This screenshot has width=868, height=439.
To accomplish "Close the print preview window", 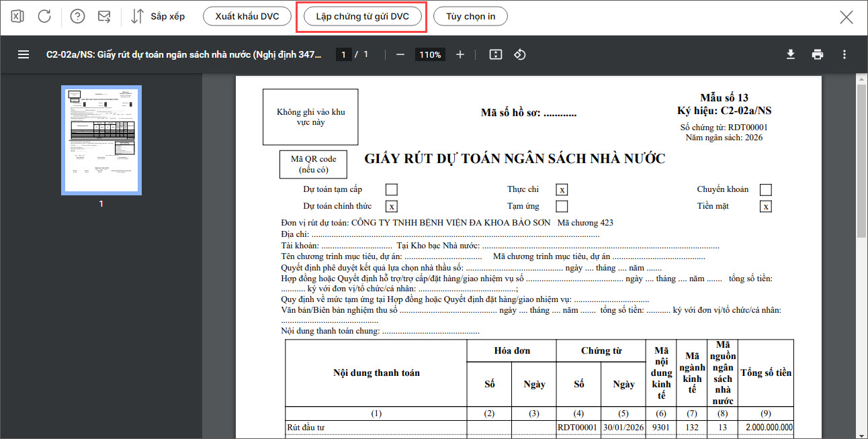I will tap(847, 17).
